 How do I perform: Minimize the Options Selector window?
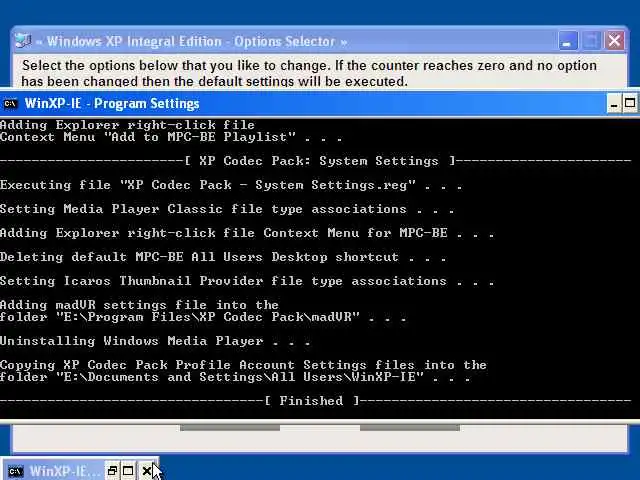click(x=567, y=41)
